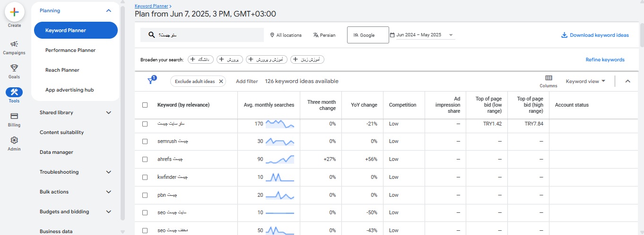
Task: Open the Campaigns megaphone icon
Action: [14, 44]
